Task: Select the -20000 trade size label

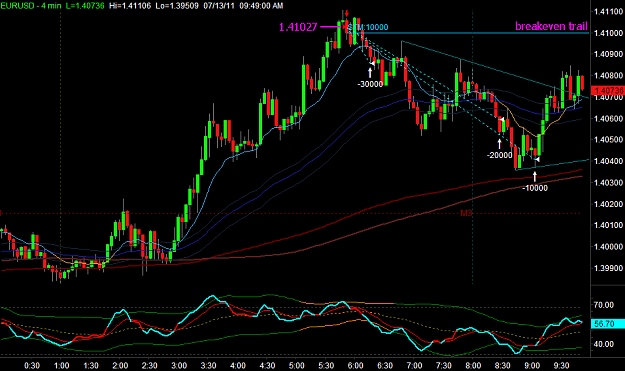Action: pos(500,155)
